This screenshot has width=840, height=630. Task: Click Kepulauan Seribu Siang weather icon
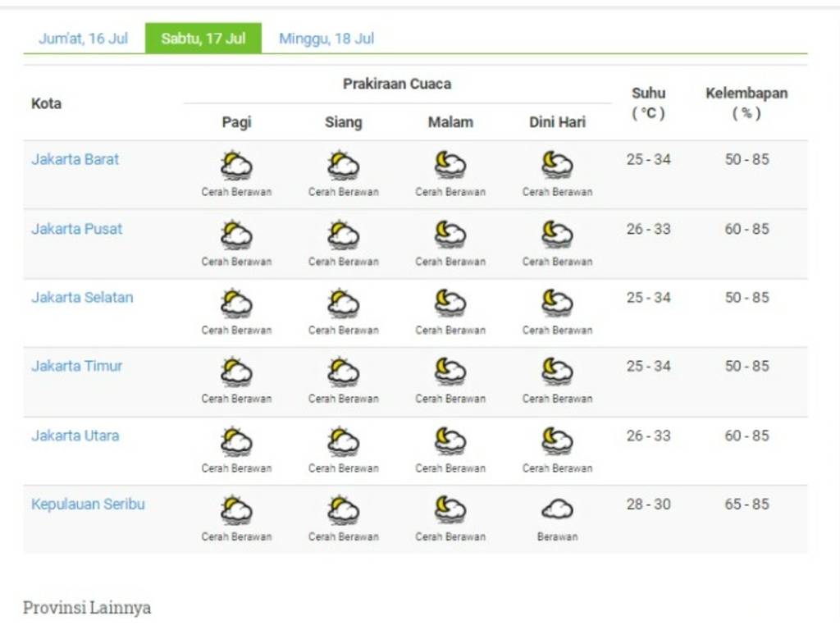344,510
